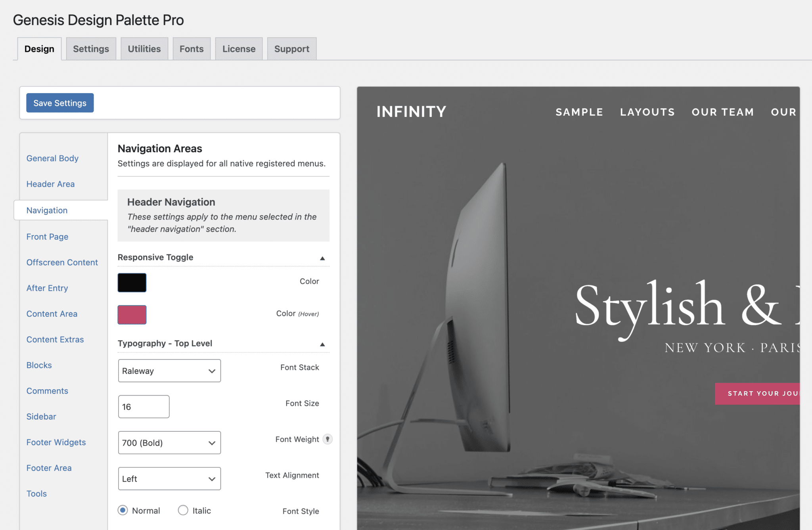812x530 pixels.
Task: Switch to the Fonts tab
Action: [x=192, y=48]
